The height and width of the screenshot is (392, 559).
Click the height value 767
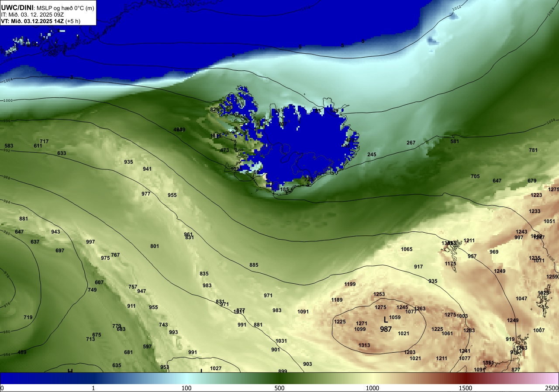pyautogui.click(x=115, y=255)
